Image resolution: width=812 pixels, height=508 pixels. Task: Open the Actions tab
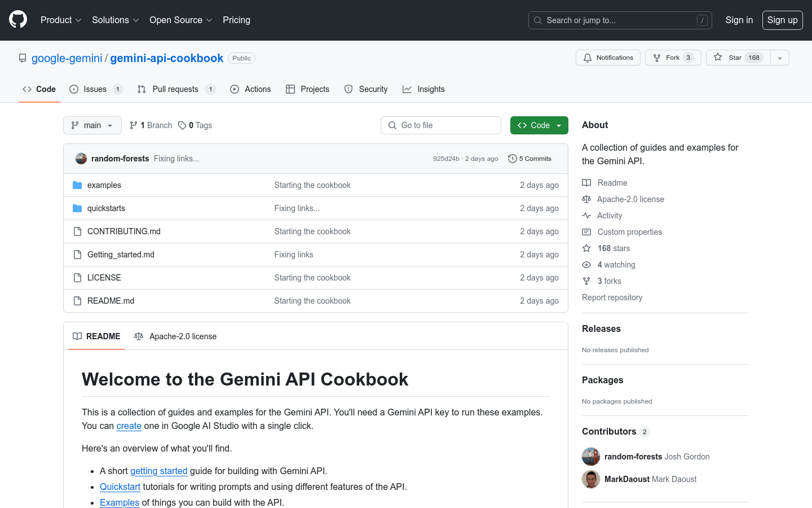click(x=251, y=89)
